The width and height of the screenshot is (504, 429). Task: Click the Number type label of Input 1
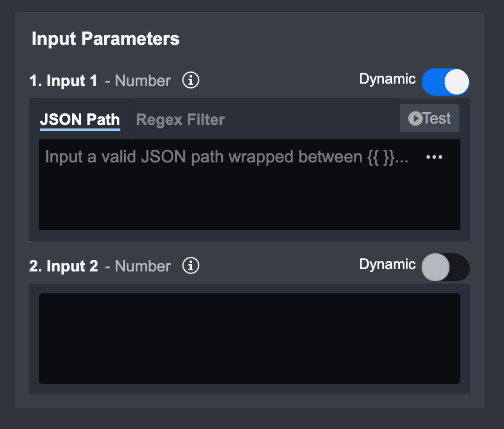coord(142,81)
